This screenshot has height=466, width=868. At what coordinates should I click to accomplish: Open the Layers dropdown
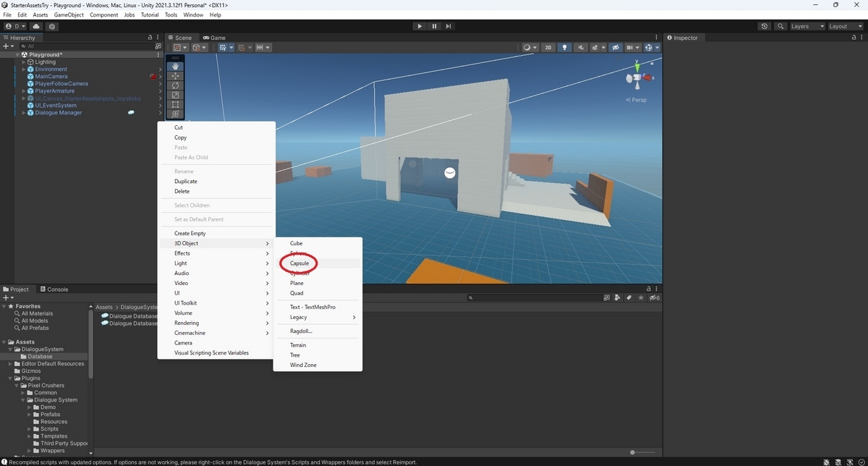[x=807, y=26]
